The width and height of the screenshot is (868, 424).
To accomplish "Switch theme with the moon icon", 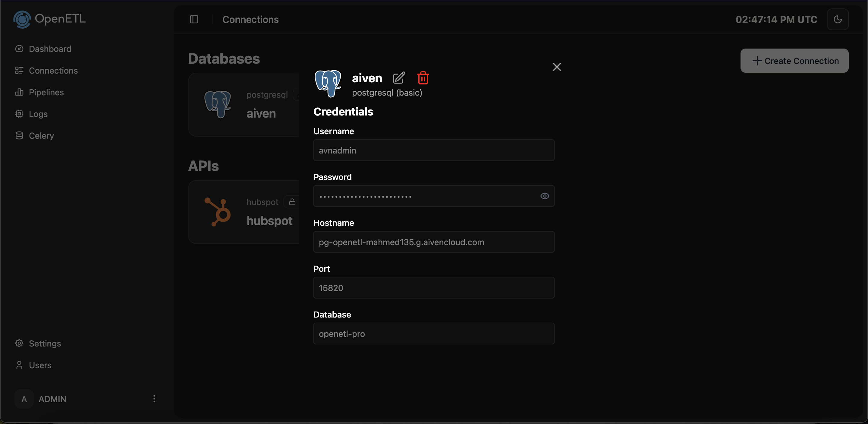I will click(x=838, y=19).
